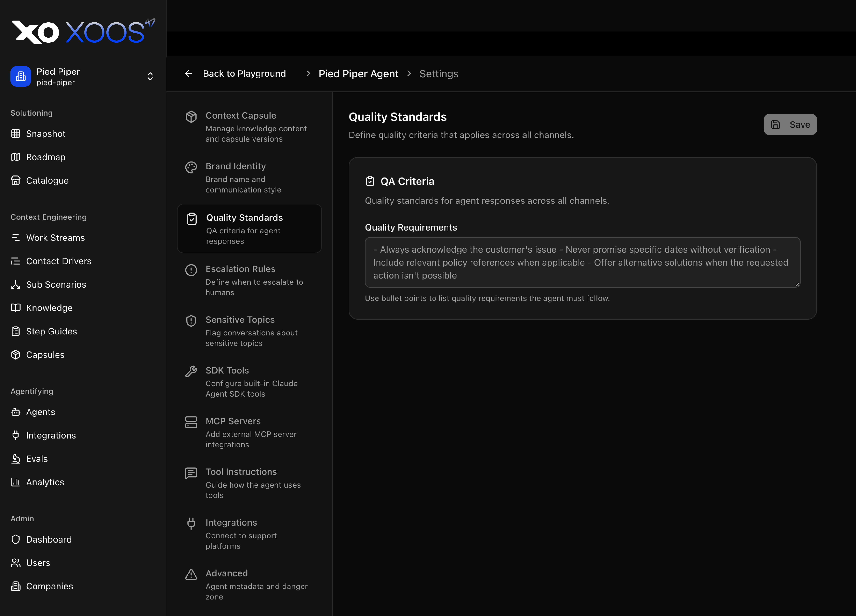Image resolution: width=856 pixels, height=616 pixels.
Task: Click the Brand Identity palette icon
Action: click(x=191, y=167)
